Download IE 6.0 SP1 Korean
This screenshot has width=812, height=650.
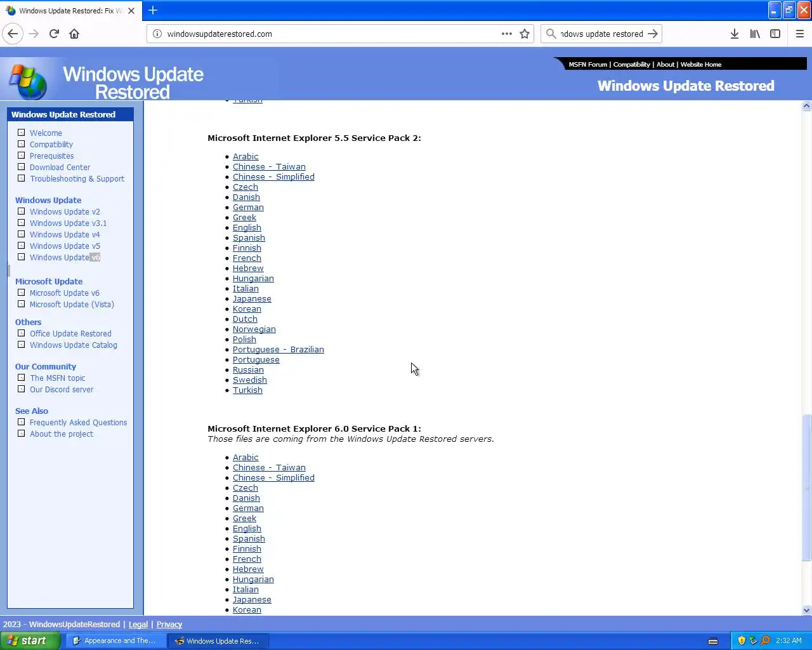point(247,610)
